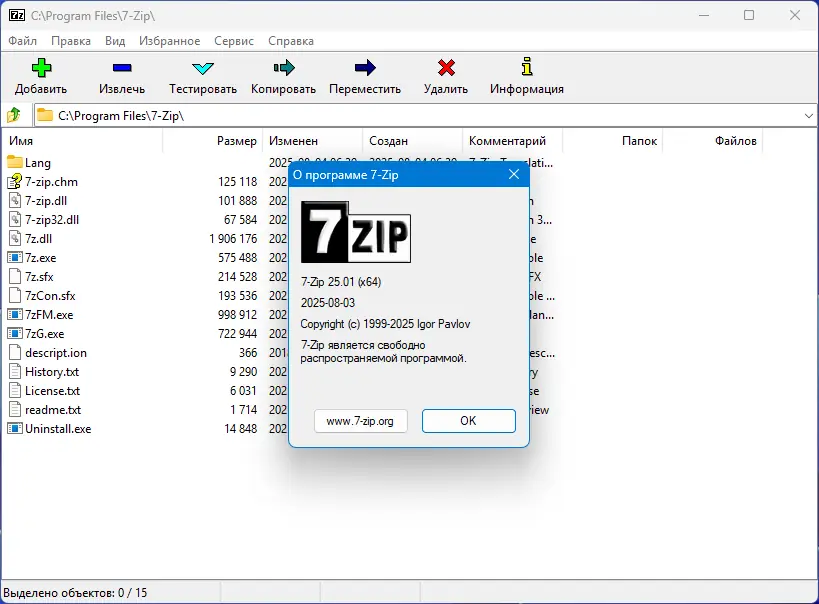819x604 pixels.
Task: Close the О программе 7-Zip dialog
Action: coord(514,175)
